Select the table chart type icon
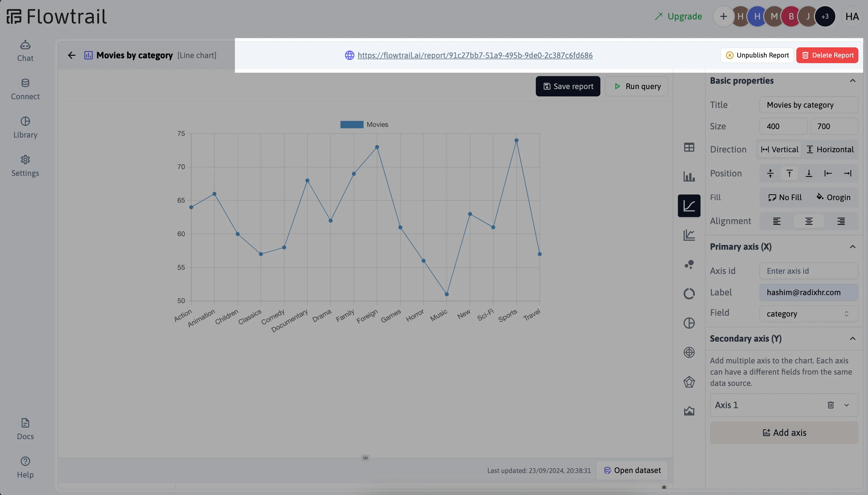868x495 pixels. (x=689, y=147)
